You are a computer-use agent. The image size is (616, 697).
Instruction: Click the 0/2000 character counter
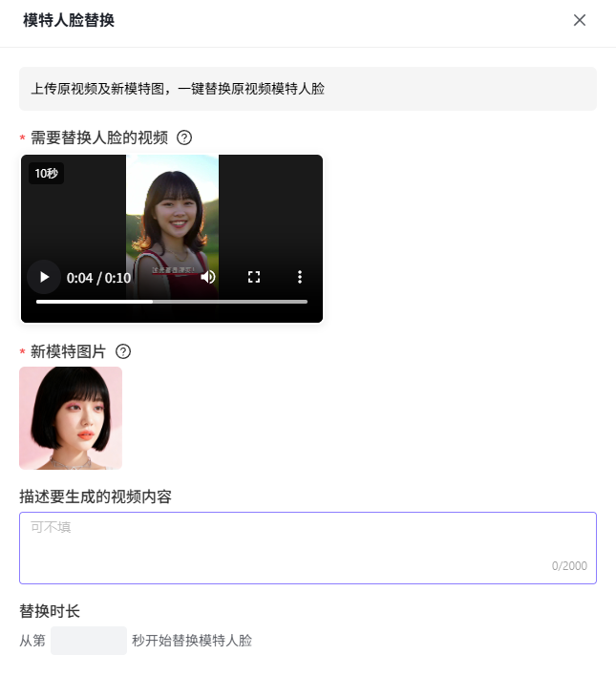(x=569, y=566)
